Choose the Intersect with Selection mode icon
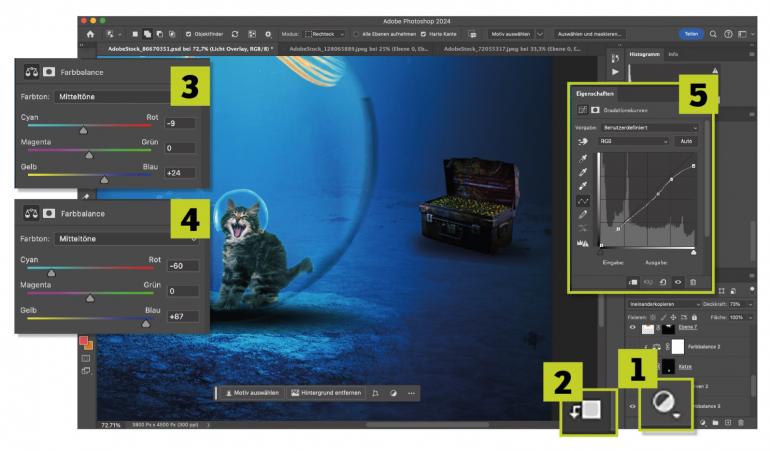 pos(172,34)
